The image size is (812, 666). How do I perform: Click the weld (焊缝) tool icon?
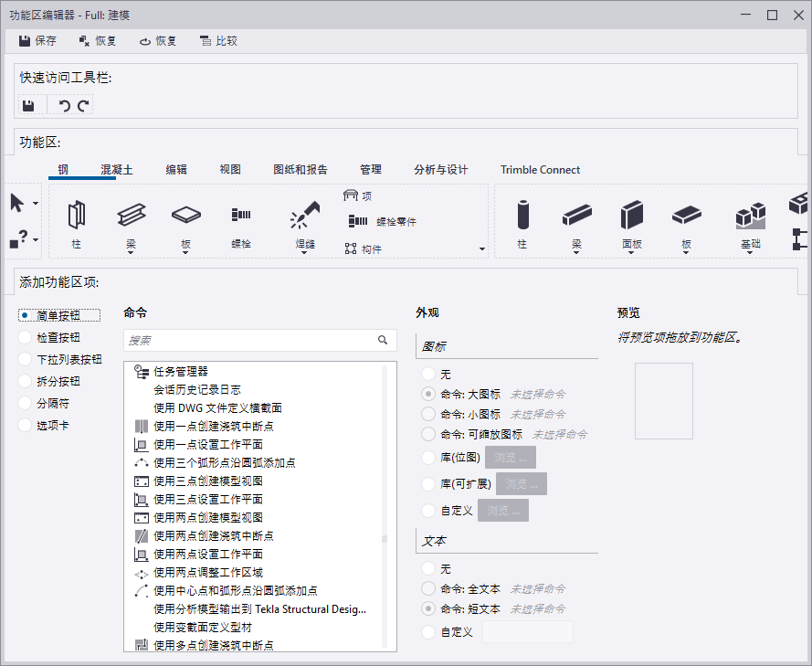(x=304, y=216)
